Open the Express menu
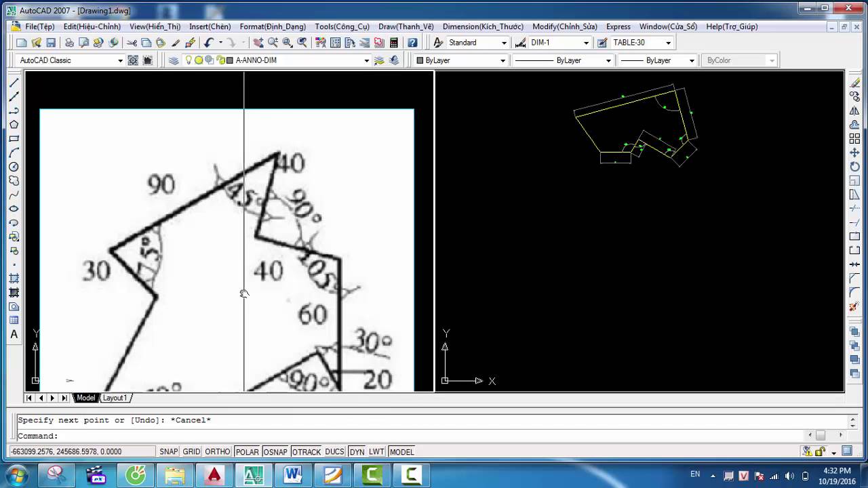The width and height of the screenshot is (868, 488). click(618, 26)
